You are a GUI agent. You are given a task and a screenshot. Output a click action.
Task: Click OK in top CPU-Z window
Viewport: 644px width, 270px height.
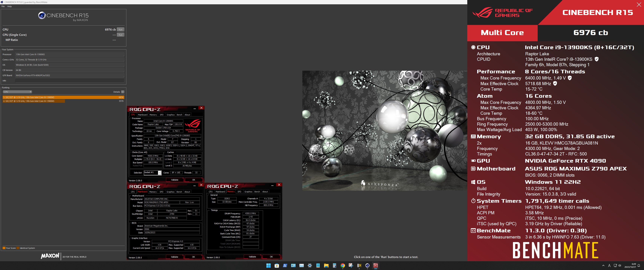coord(194,180)
